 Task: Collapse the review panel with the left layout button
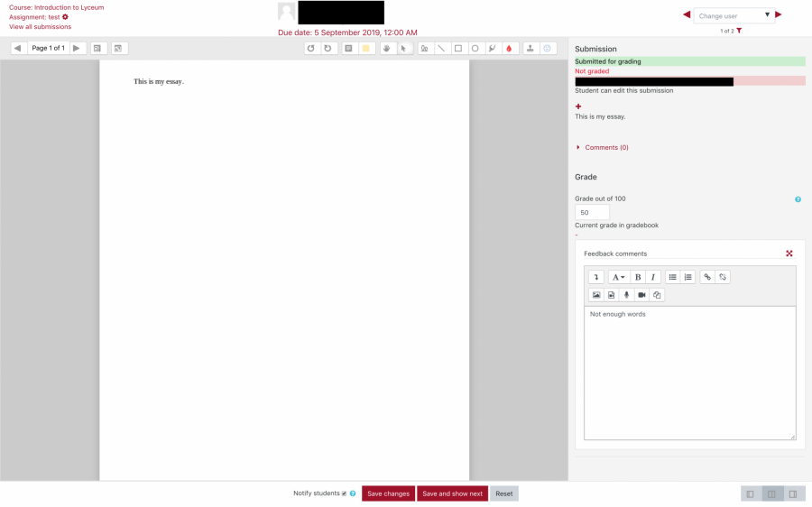(750, 493)
